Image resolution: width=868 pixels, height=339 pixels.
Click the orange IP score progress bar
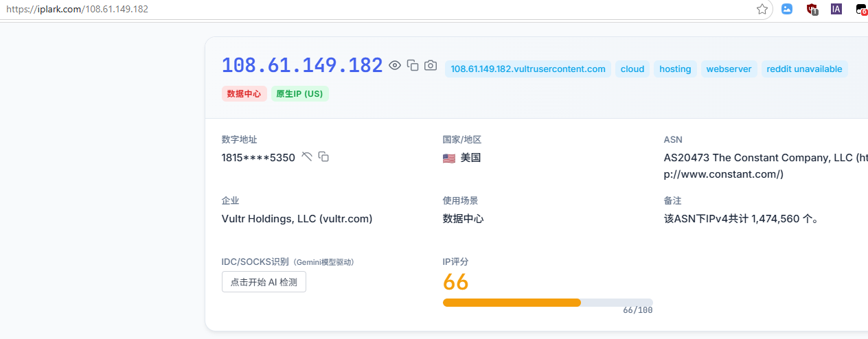512,303
